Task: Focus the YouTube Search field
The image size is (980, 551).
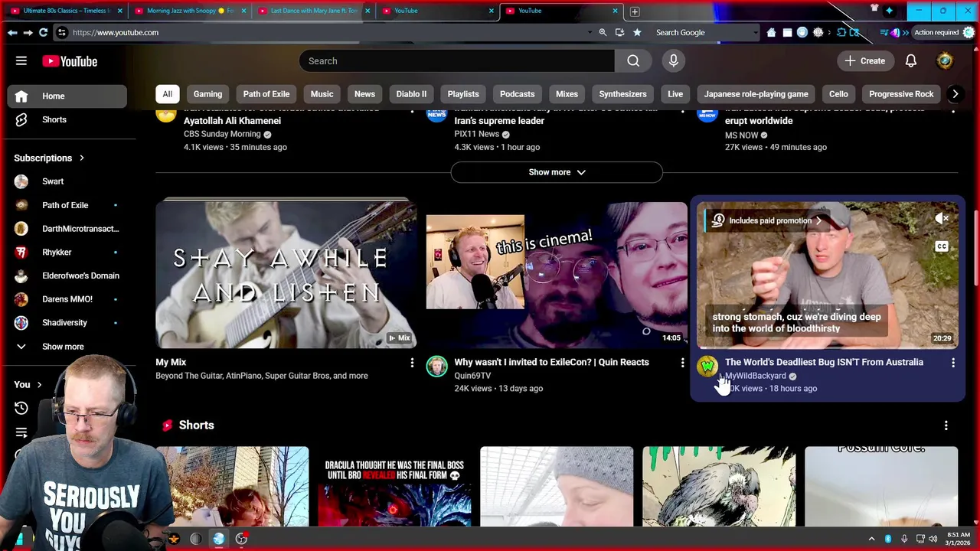Action: (x=457, y=61)
